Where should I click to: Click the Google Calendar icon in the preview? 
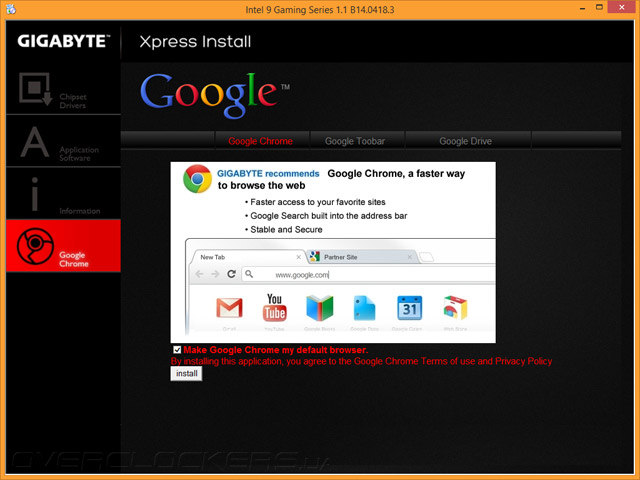point(409,308)
